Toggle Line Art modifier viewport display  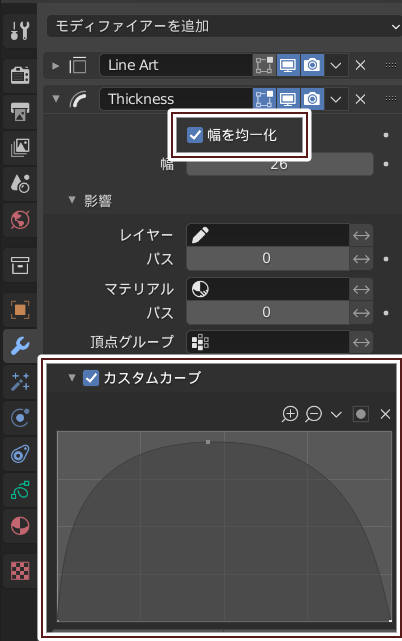[288, 65]
